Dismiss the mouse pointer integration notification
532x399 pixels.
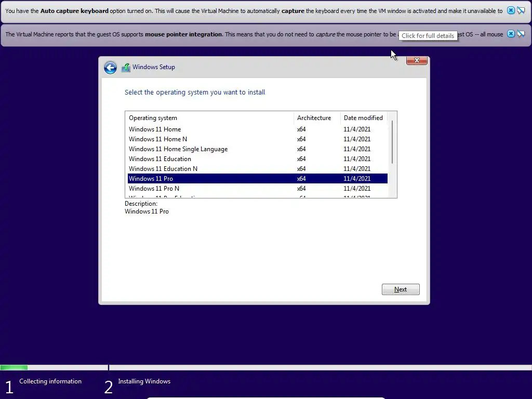pyautogui.click(x=511, y=34)
